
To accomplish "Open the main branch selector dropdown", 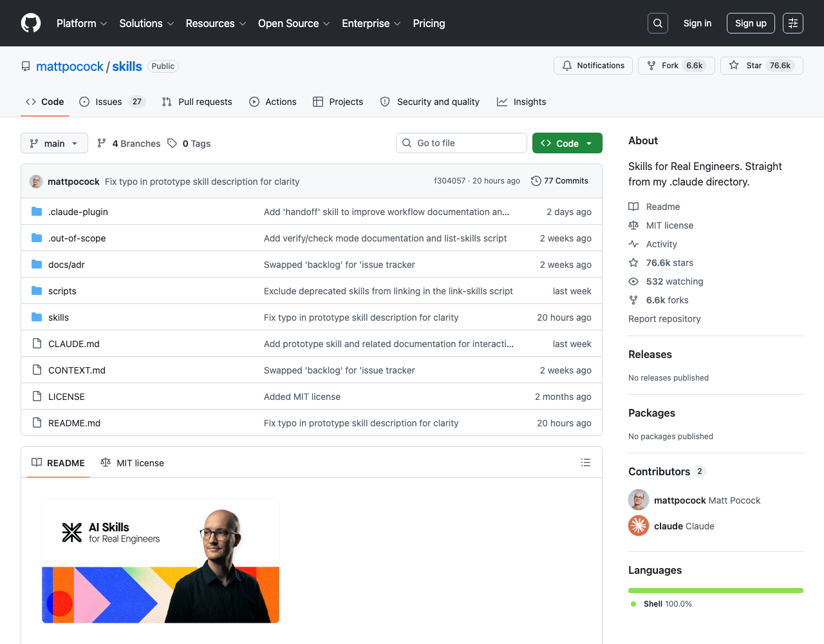I will 54,143.
